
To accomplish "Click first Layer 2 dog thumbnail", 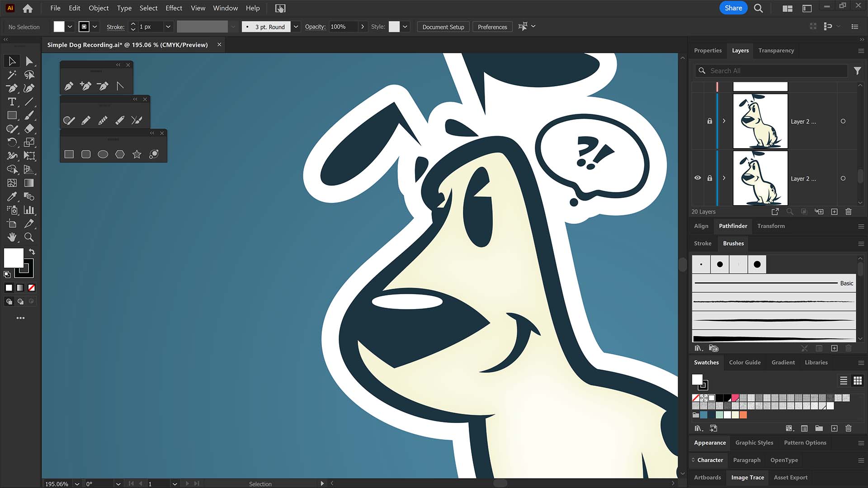I will 760,121.
